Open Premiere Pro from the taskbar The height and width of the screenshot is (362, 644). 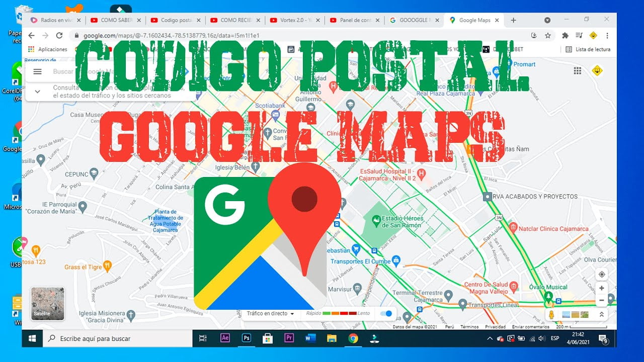(x=289, y=338)
